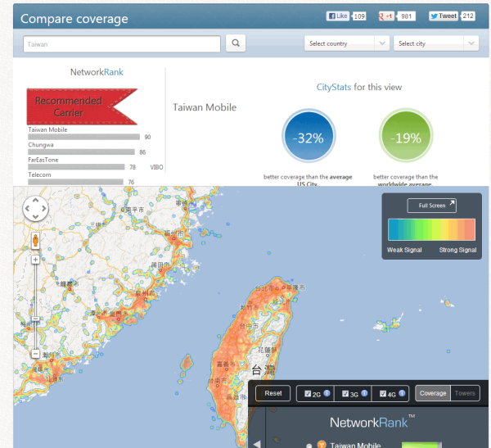The width and height of the screenshot is (491, 448).
Task: Click the Taiwan search input field
Action: point(121,44)
